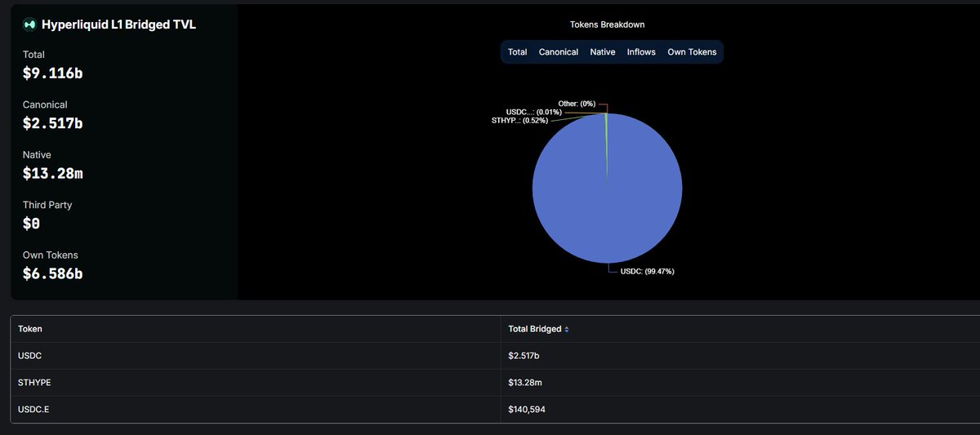Viewport: 980px width, 435px height.
Task: Click the $140,594 table value
Action: pyautogui.click(x=527, y=410)
